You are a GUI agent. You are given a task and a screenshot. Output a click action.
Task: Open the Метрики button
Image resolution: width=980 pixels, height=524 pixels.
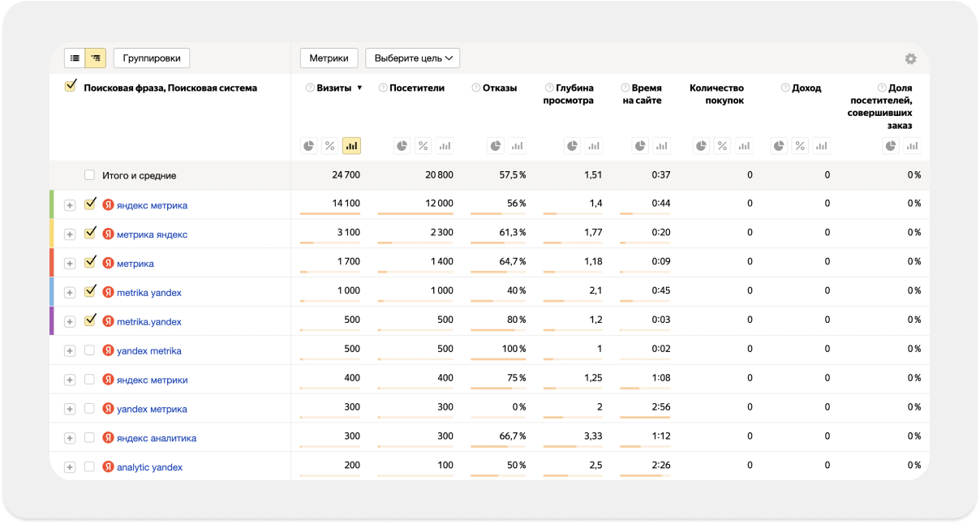(329, 58)
